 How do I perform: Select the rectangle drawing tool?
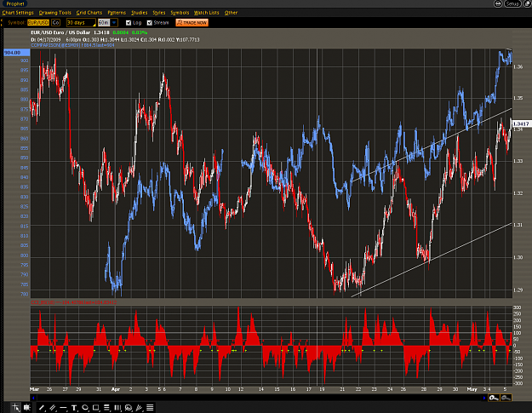[x=96, y=408]
